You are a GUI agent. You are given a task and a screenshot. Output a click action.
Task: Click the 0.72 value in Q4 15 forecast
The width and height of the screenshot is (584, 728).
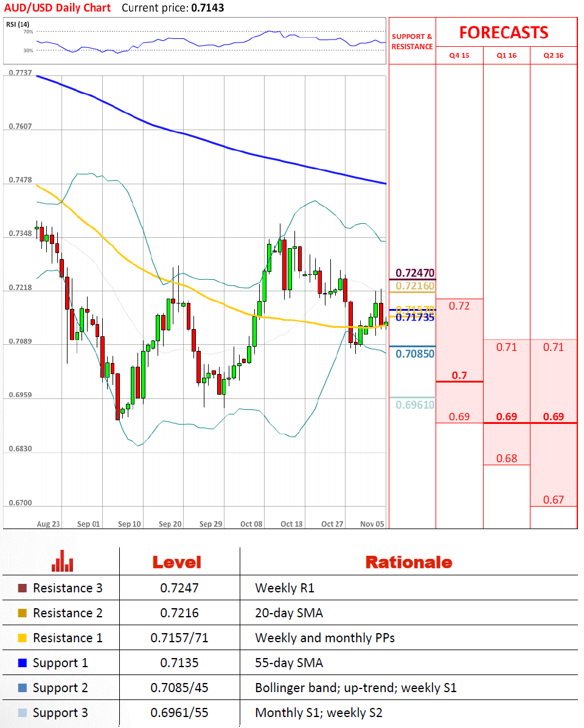coord(459,306)
